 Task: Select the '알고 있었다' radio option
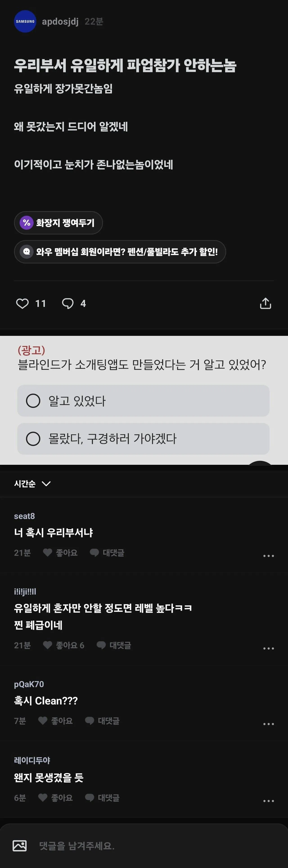pos(143,401)
